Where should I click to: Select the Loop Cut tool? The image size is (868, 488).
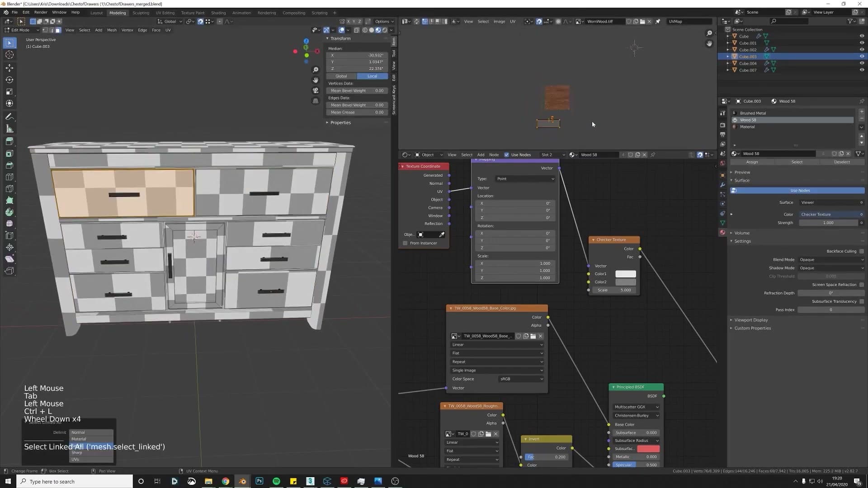pos(9,177)
